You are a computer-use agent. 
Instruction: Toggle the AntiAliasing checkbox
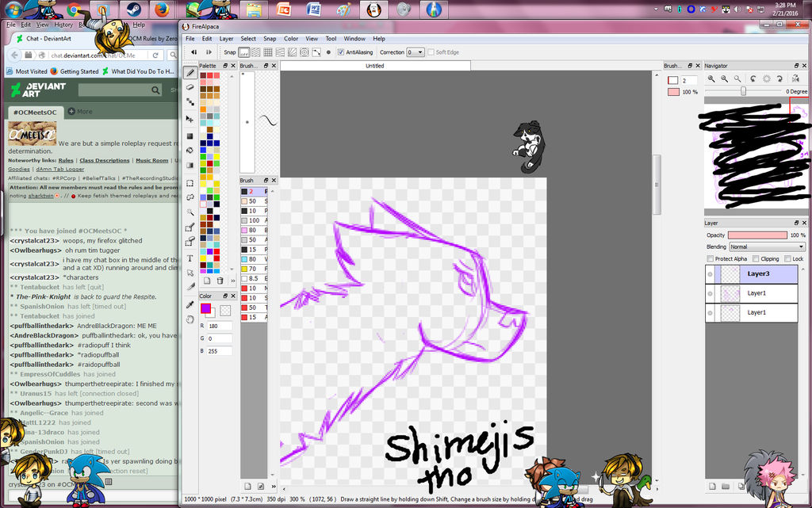[340, 52]
